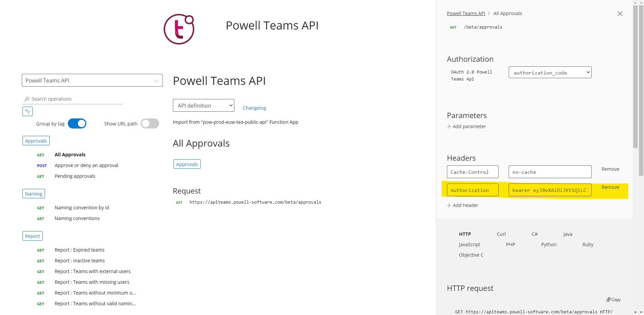
Task: Click the right panel vertical scrollbar thumb
Action: tap(635, 76)
